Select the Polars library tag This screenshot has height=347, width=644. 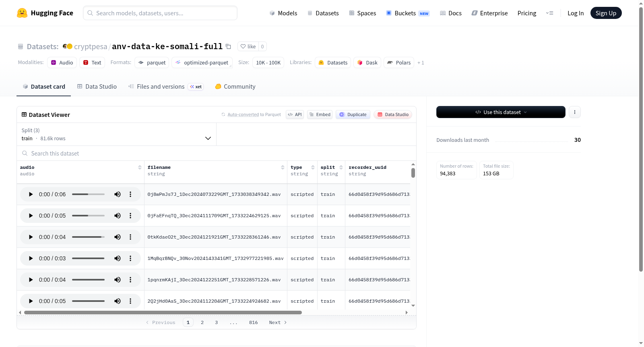tap(399, 62)
